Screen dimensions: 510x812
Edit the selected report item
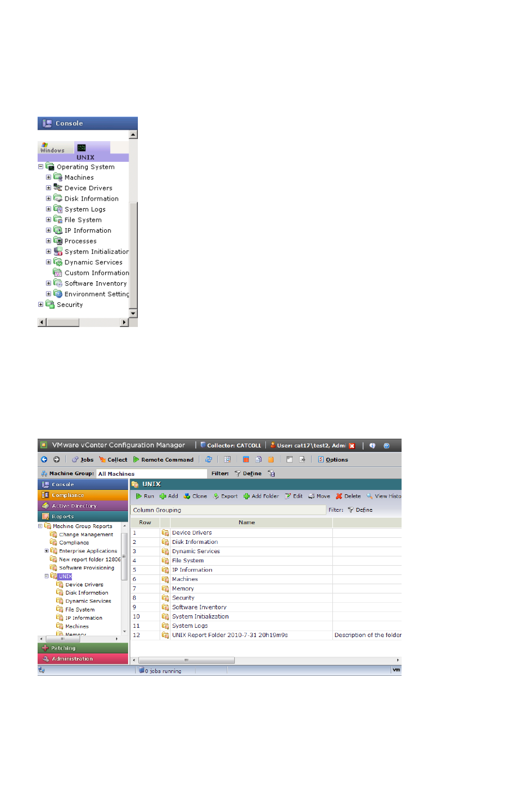tap(294, 496)
